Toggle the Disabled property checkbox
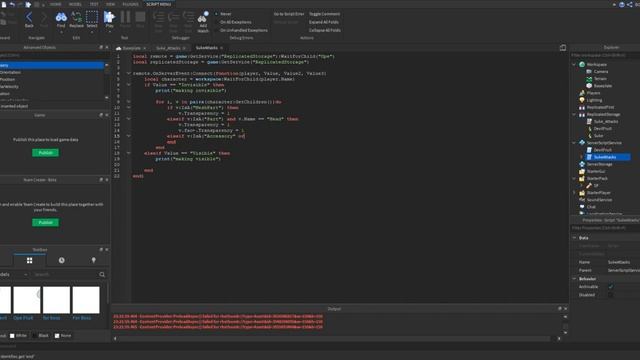 pos(611,295)
